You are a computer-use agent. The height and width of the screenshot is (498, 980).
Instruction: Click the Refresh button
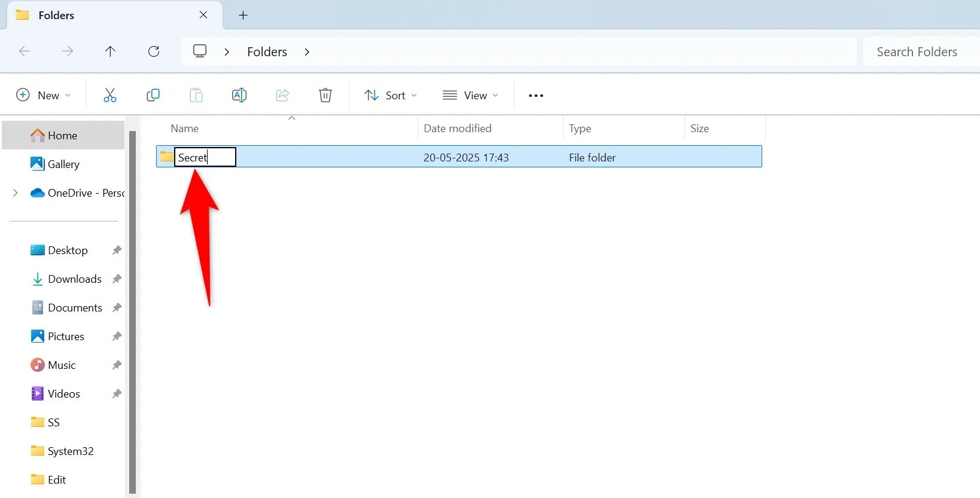[x=154, y=52]
